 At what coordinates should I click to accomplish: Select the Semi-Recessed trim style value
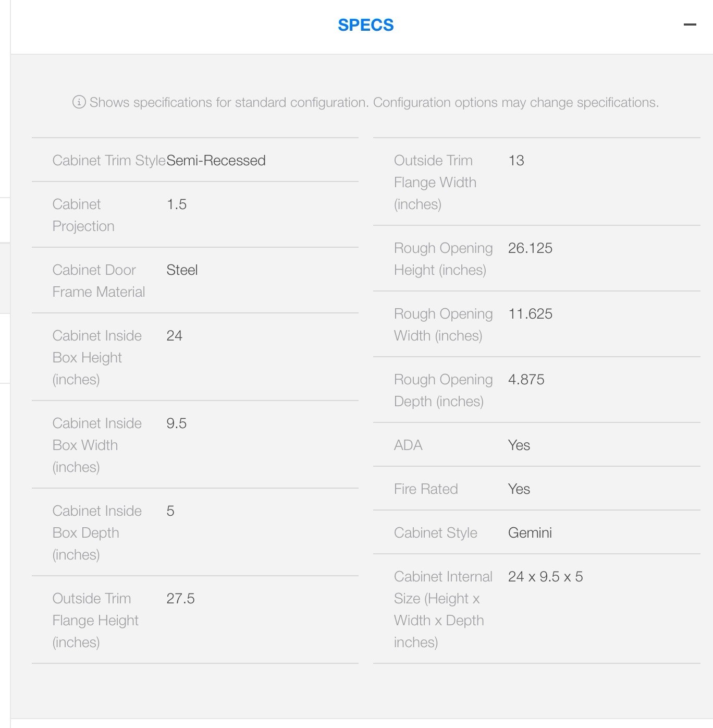tap(216, 160)
